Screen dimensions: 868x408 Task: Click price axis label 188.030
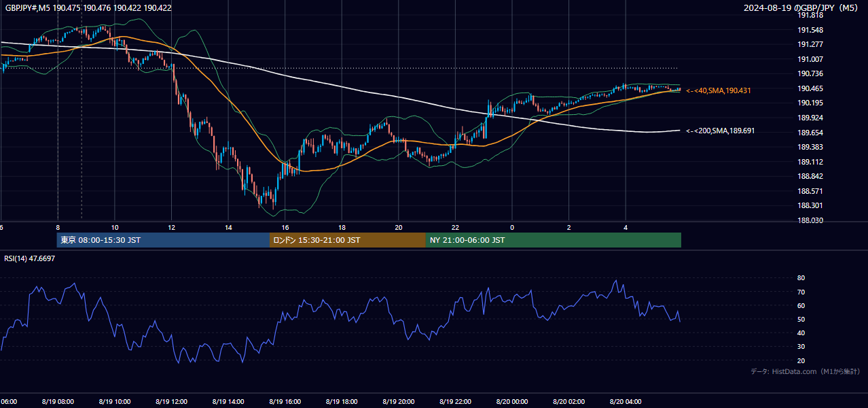pos(810,220)
